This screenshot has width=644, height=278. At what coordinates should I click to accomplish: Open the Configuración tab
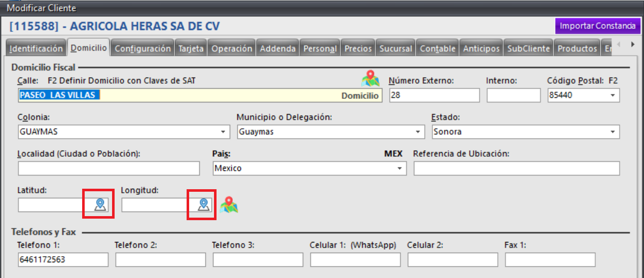(142, 49)
